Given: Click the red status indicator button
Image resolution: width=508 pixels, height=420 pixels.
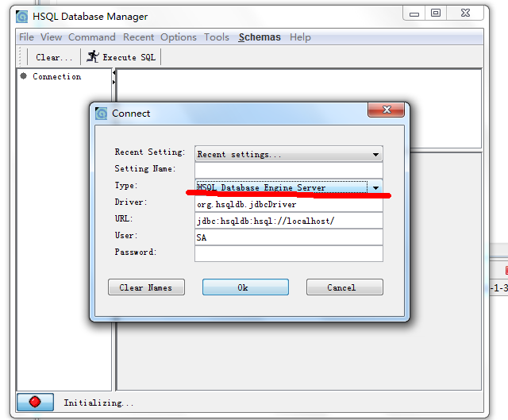Looking at the screenshot, I should click(x=35, y=402).
